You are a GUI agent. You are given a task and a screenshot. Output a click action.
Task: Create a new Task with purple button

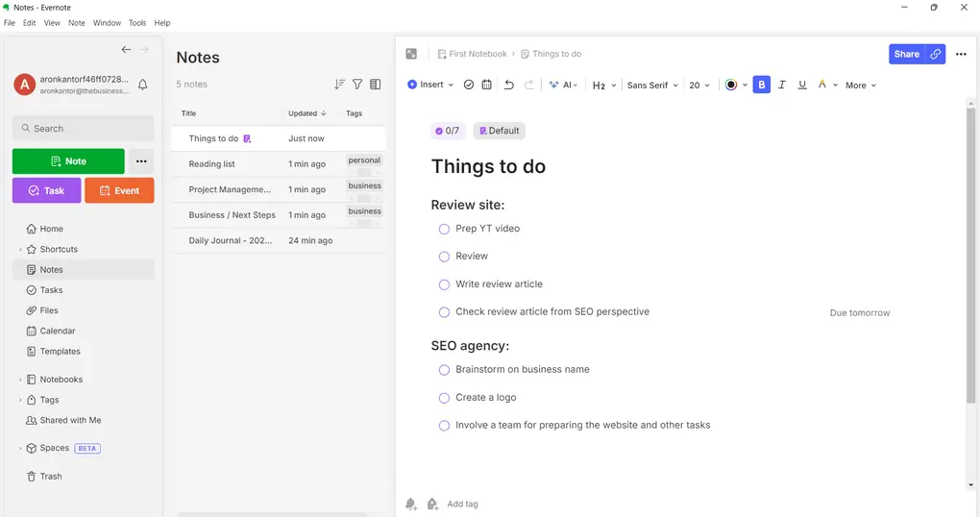pos(47,190)
